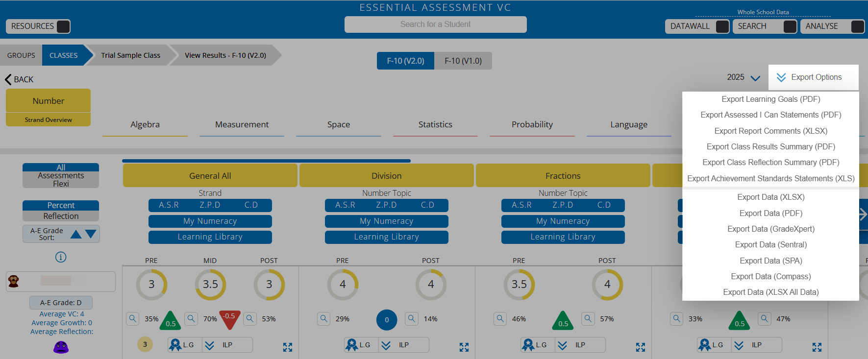Expand ILP dropdown in Fractions
This screenshot has height=359, width=868.
coord(562,345)
